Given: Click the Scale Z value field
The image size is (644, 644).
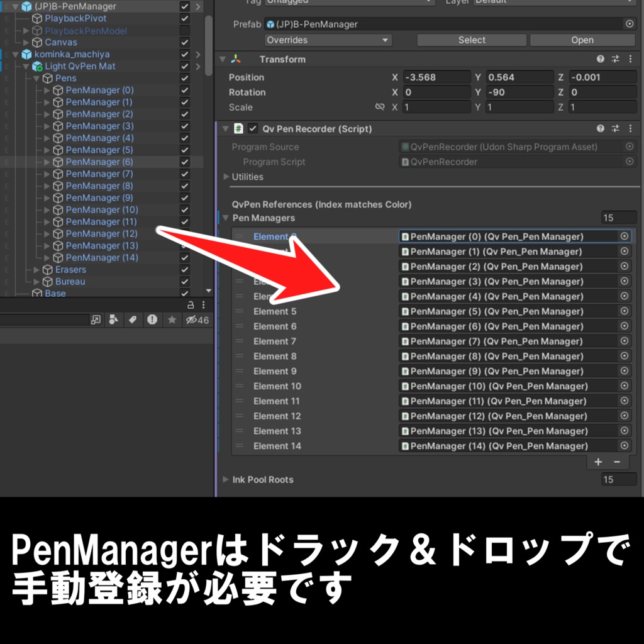Looking at the screenshot, I should pyautogui.click(x=602, y=107).
